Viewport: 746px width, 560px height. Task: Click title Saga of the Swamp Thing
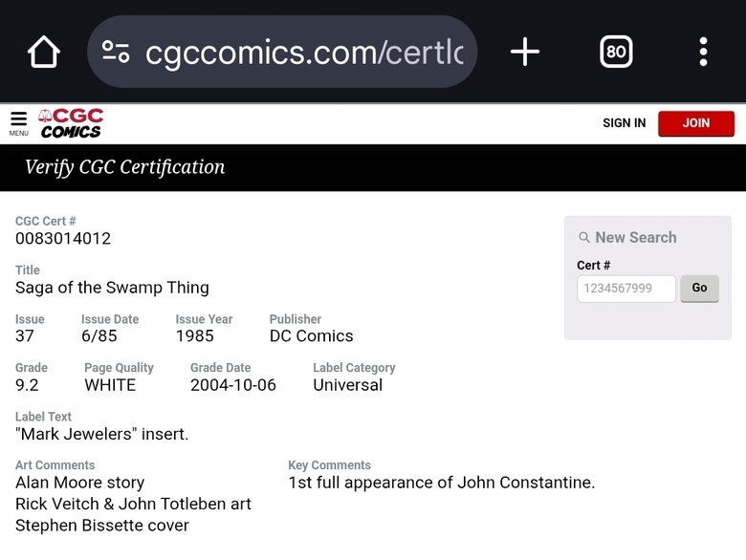click(x=112, y=288)
